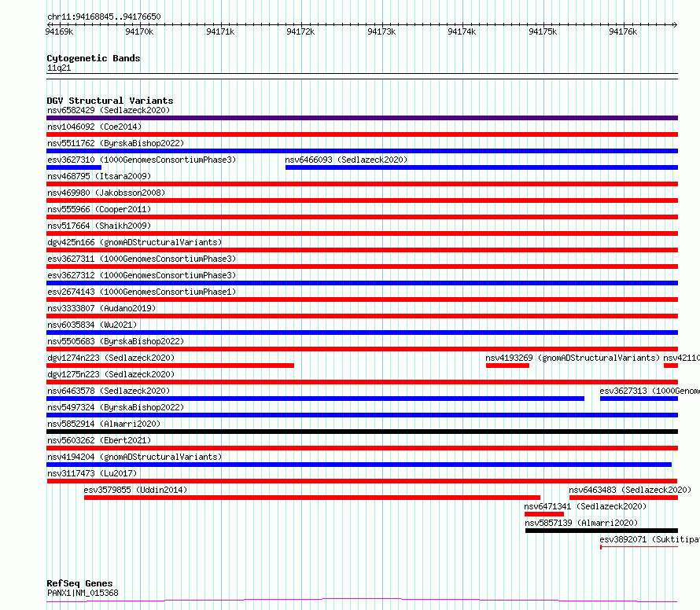Viewport: 700px width, 610px height.
Task: Click the 94175k ruler tick label
Action: [x=543, y=31]
